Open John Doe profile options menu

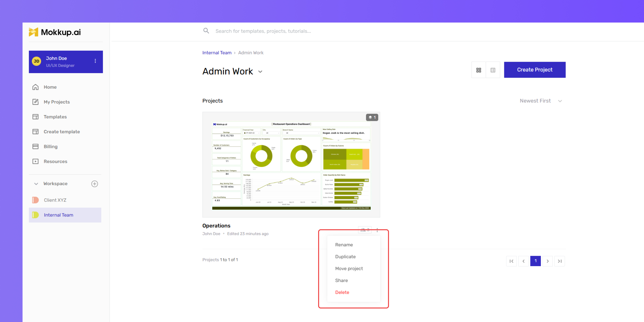[95, 61]
